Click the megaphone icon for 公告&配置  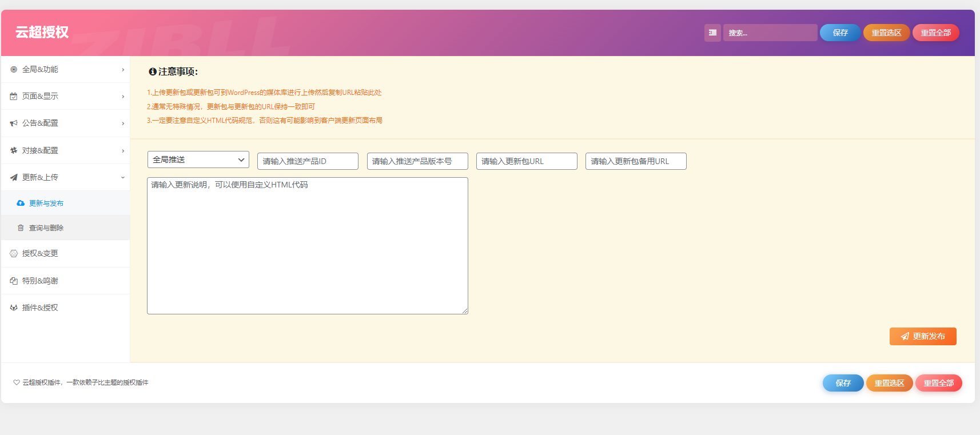pyautogui.click(x=14, y=123)
